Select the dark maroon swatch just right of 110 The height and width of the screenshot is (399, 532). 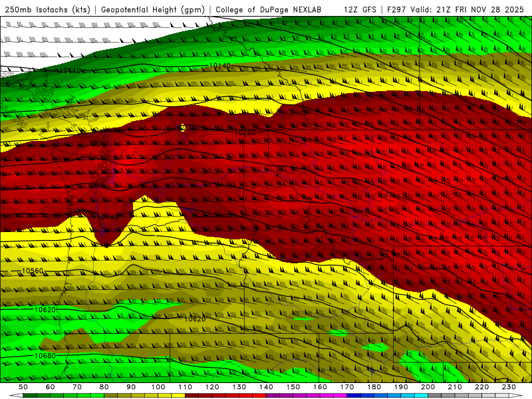click(192, 396)
